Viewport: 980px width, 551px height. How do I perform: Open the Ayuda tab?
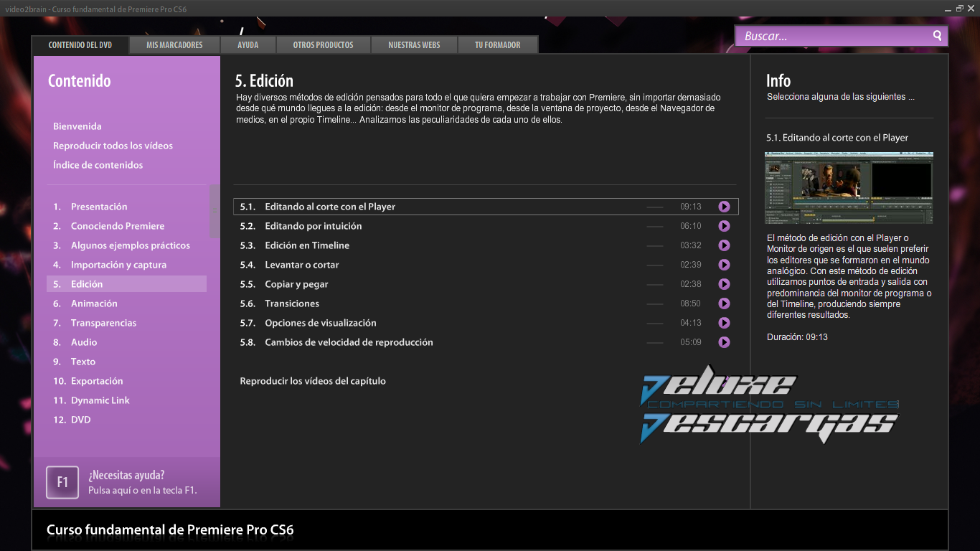(x=248, y=44)
